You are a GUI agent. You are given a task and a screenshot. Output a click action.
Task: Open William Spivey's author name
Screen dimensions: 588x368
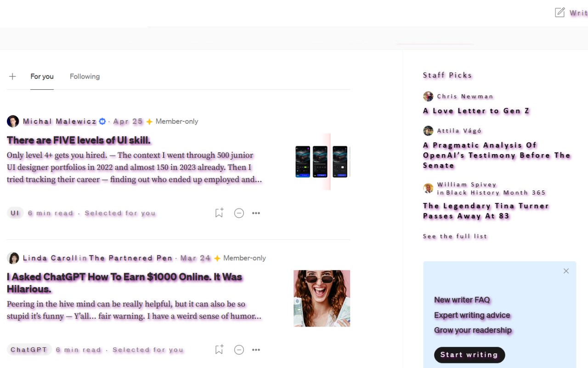point(467,184)
